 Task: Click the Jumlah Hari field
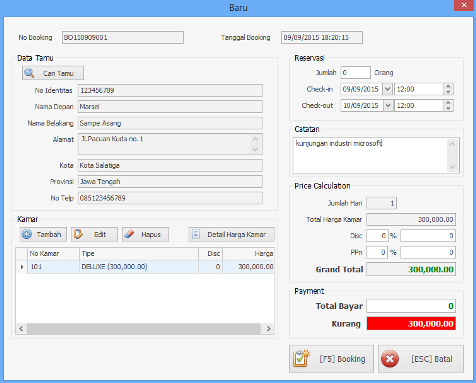coord(382,203)
